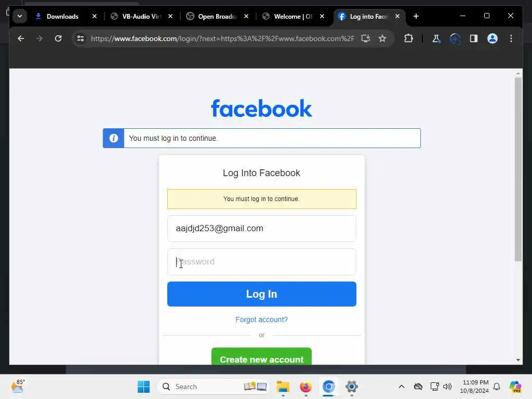
Task: Switch to the Open Broadcaster tab
Action: pos(218,16)
